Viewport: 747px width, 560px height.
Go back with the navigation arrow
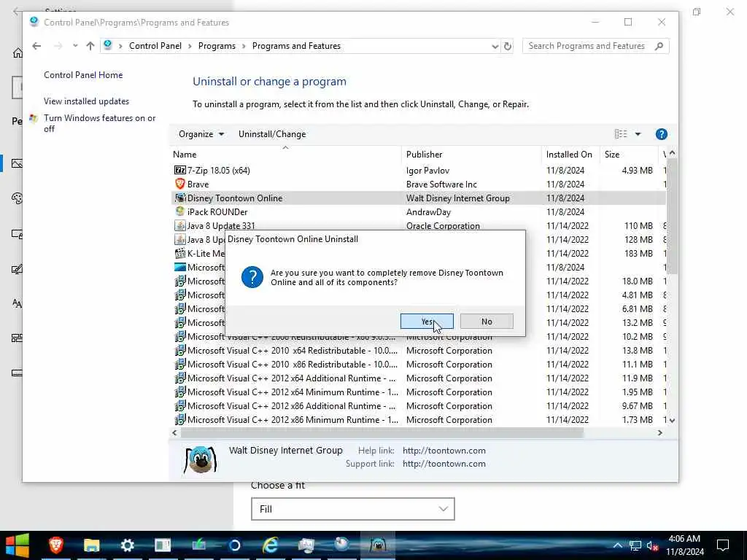pyautogui.click(x=36, y=46)
